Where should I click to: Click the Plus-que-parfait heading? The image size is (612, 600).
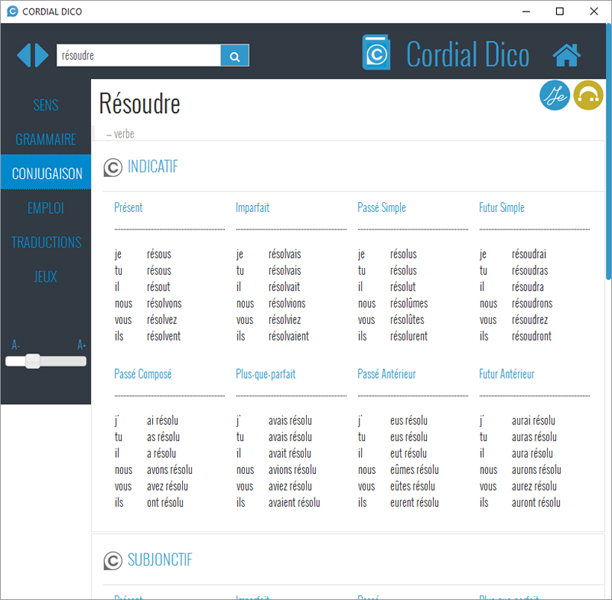click(265, 374)
